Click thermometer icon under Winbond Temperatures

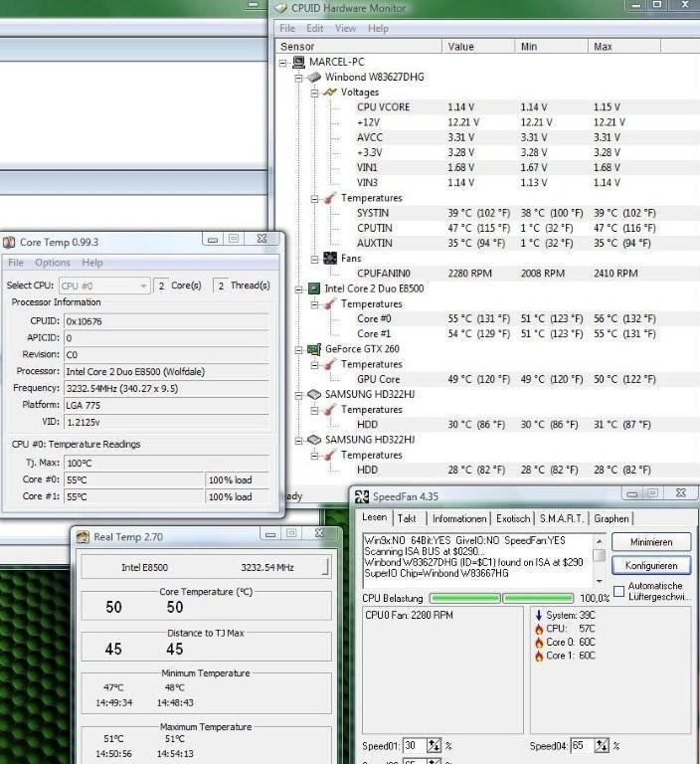pyautogui.click(x=330, y=198)
